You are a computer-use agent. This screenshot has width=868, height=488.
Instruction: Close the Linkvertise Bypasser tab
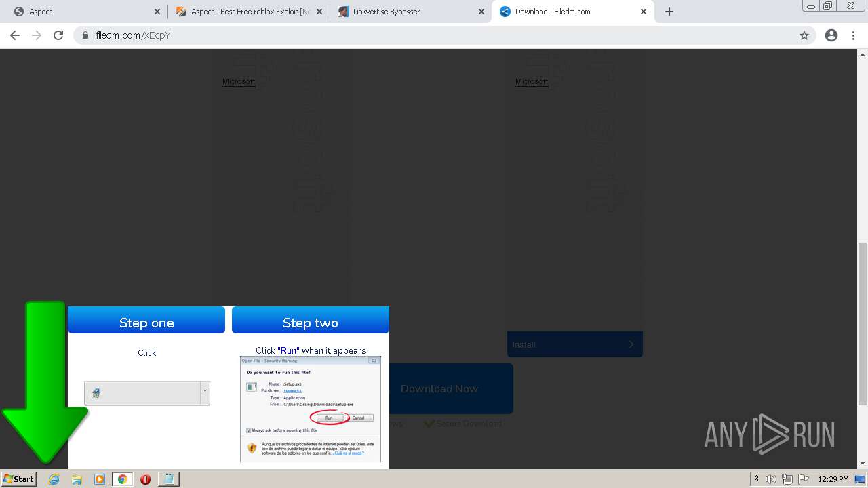pos(481,12)
